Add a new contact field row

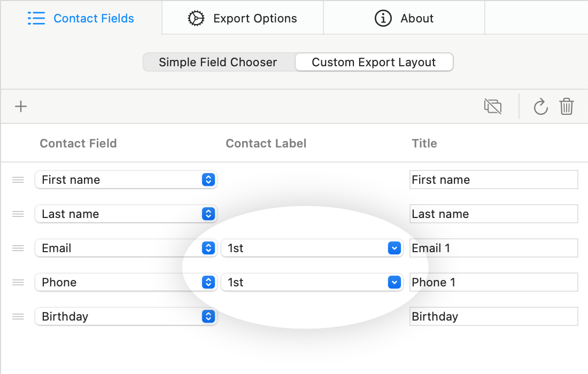[21, 106]
